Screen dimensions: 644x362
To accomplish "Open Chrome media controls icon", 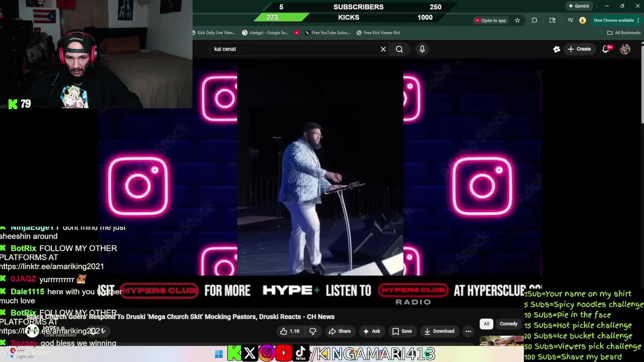I will [570, 21].
